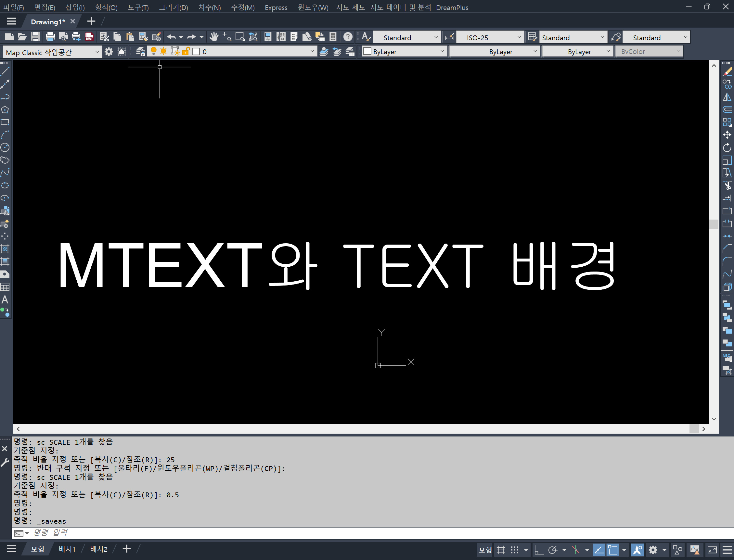734x560 pixels.
Task: Select the Rectangle draw tool
Action: 5,122
